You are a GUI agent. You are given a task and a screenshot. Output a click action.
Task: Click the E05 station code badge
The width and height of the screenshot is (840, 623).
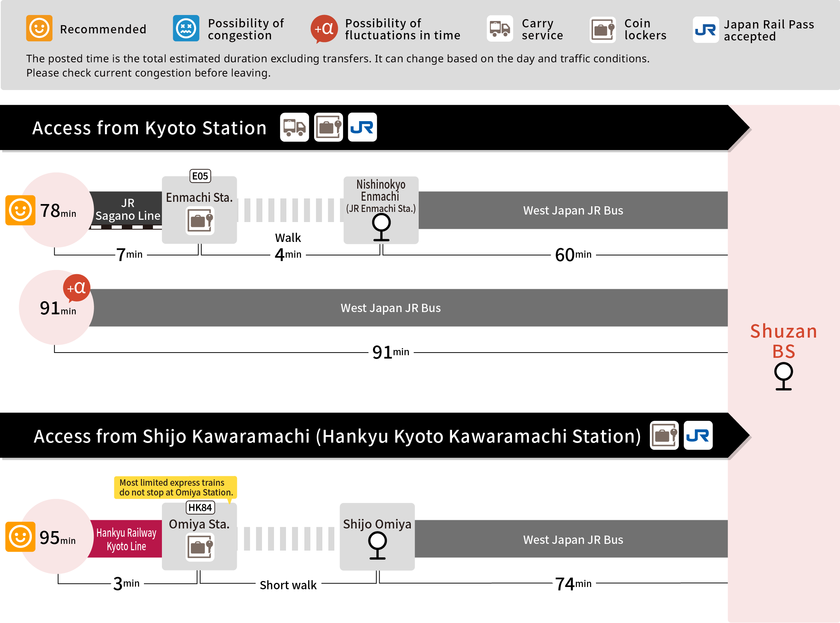pos(200,176)
